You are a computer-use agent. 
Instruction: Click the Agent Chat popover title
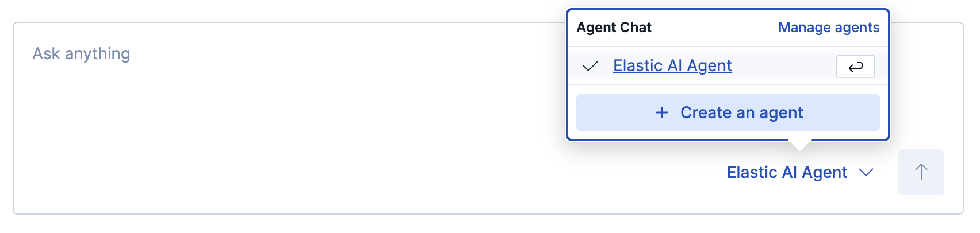614,28
